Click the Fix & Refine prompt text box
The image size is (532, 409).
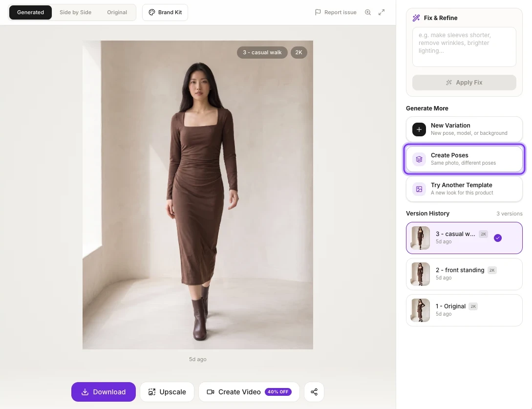pos(464,47)
